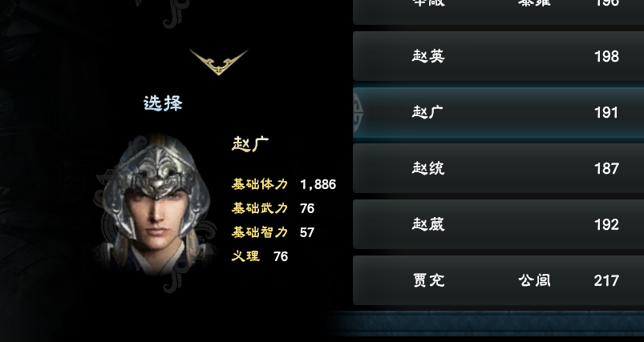
Task: Click the 选择 label above the portrait
Action: tap(163, 103)
